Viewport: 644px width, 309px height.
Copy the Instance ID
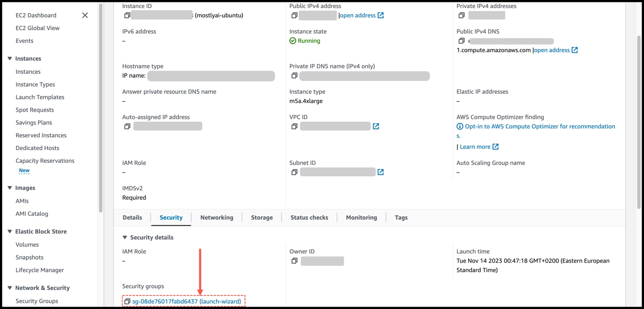pyautogui.click(x=127, y=15)
